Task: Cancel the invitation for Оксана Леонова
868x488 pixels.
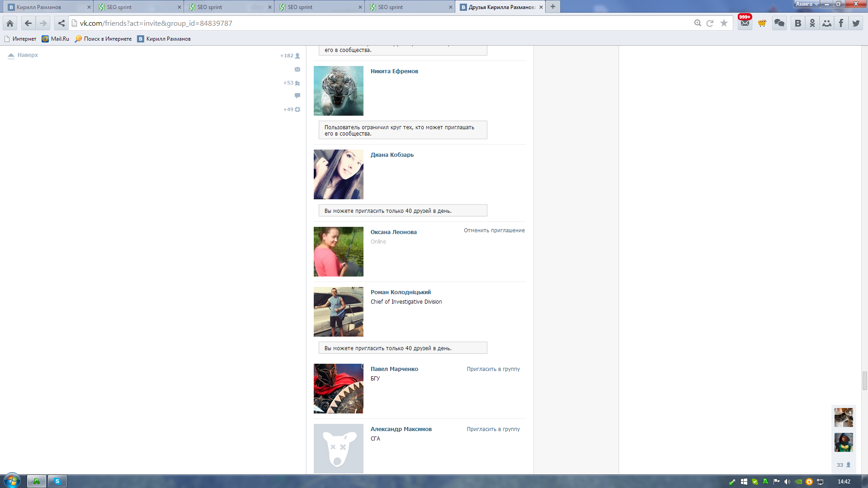Action: coord(494,230)
